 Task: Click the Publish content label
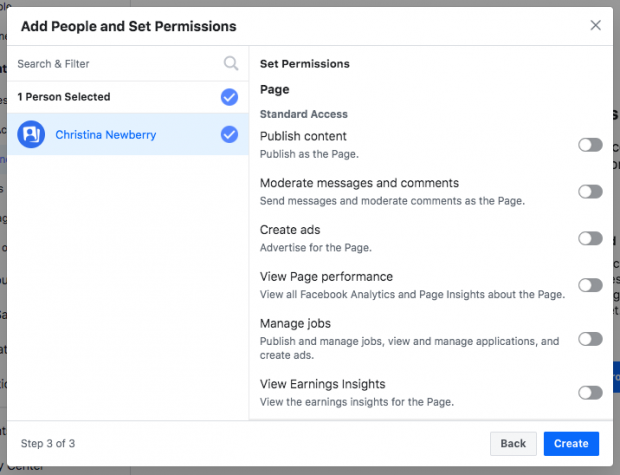point(303,136)
